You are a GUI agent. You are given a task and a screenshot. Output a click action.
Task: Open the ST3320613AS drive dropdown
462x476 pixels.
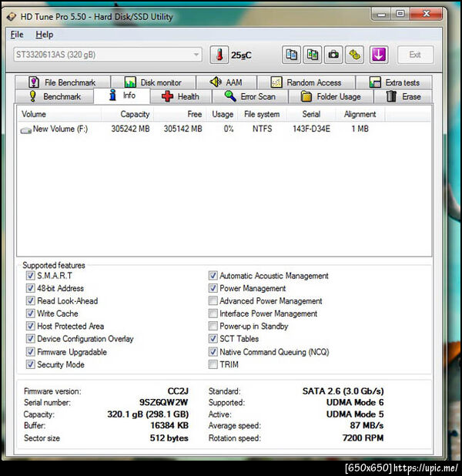tap(108, 55)
